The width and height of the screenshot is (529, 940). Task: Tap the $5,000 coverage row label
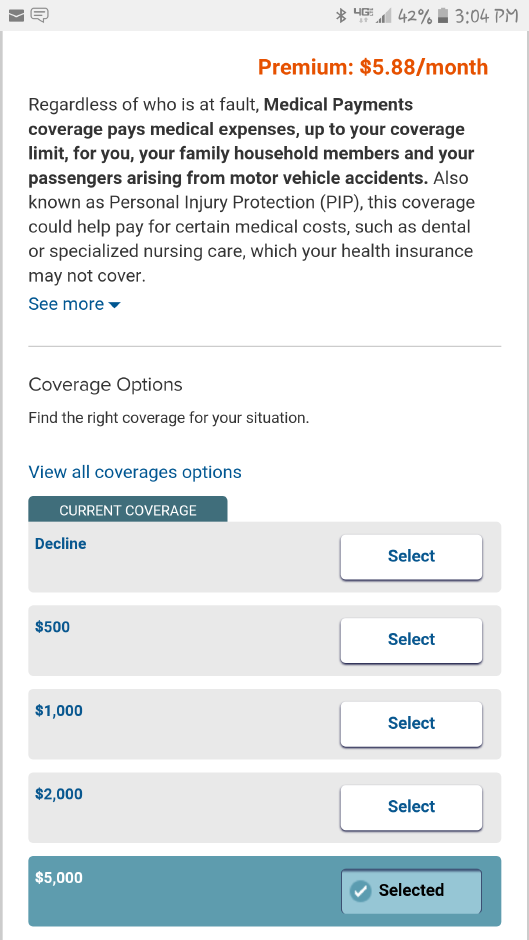[59, 878]
